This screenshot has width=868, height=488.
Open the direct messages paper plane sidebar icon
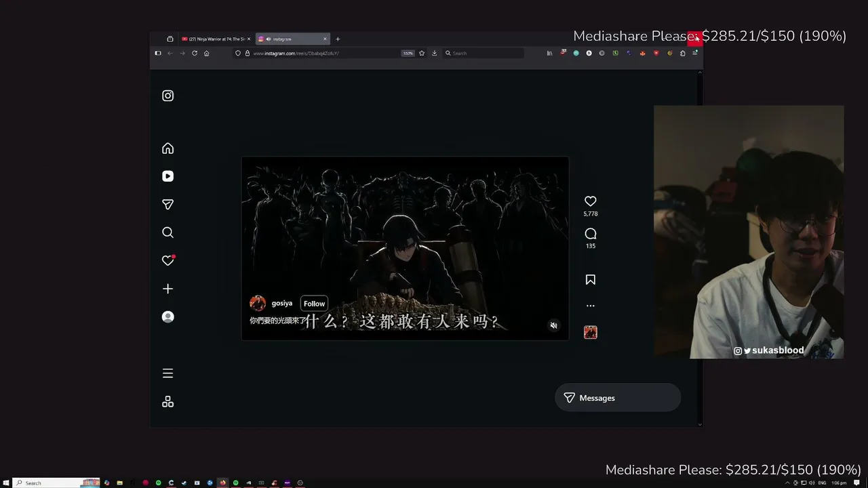pyautogui.click(x=168, y=205)
